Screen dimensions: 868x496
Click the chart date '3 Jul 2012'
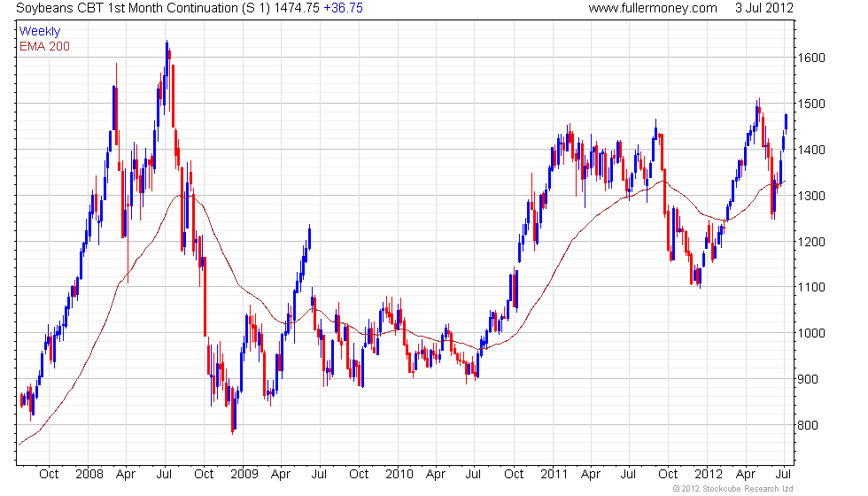[x=763, y=8]
